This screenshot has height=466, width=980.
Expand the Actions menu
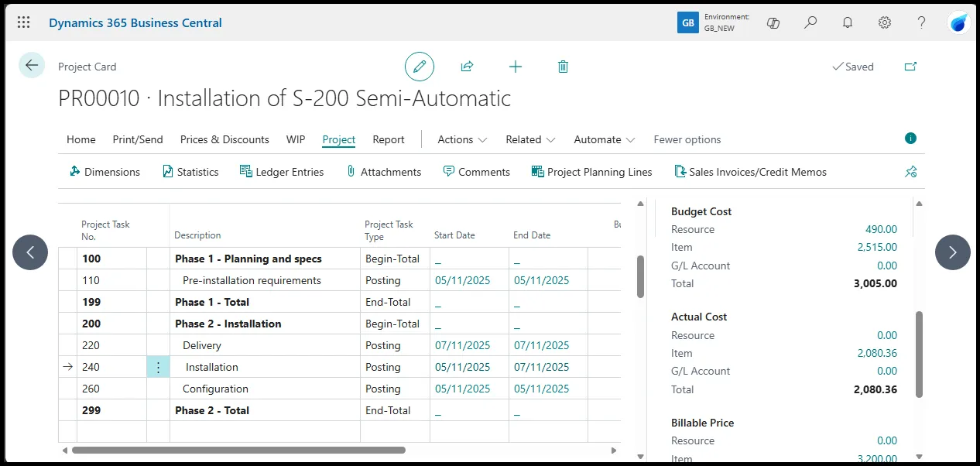462,139
